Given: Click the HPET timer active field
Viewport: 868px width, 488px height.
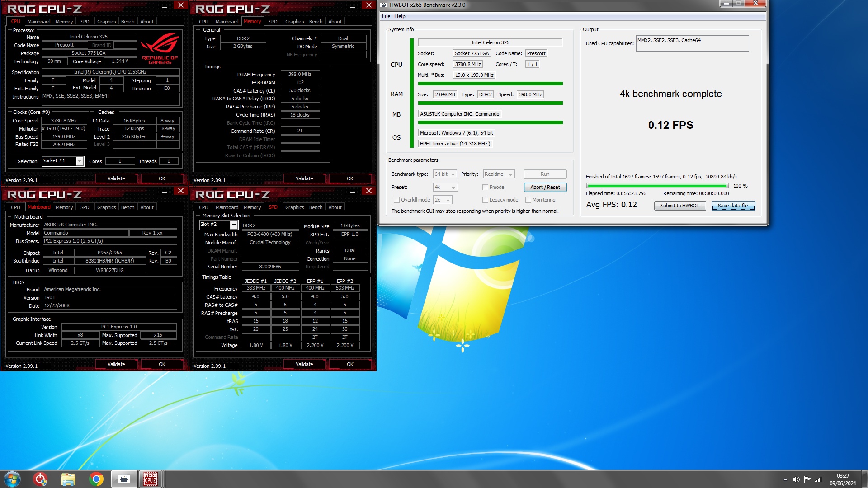Looking at the screenshot, I should point(454,144).
